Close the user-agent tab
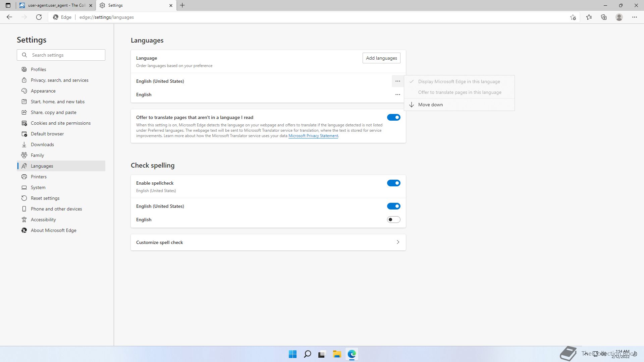This screenshot has width=644, height=362. tap(91, 5)
